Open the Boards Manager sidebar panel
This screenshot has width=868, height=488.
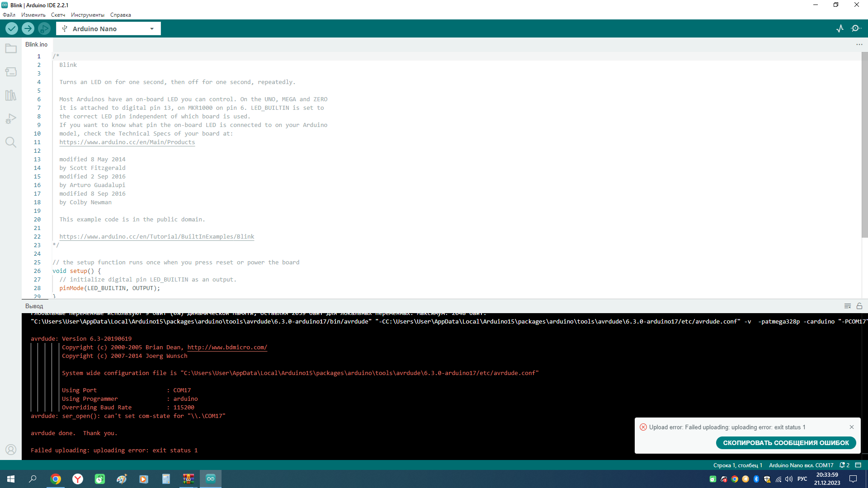coord(11,72)
